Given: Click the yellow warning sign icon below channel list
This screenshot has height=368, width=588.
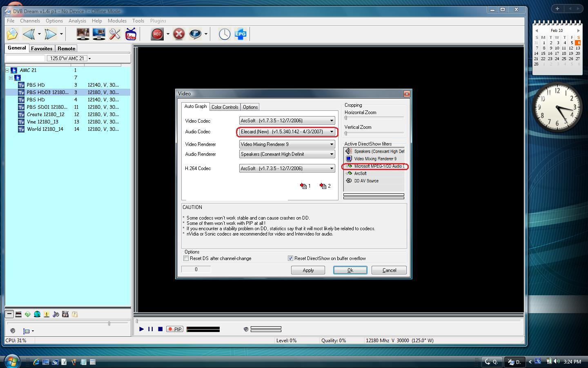Looking at the screenshot, I should point(47,314).
